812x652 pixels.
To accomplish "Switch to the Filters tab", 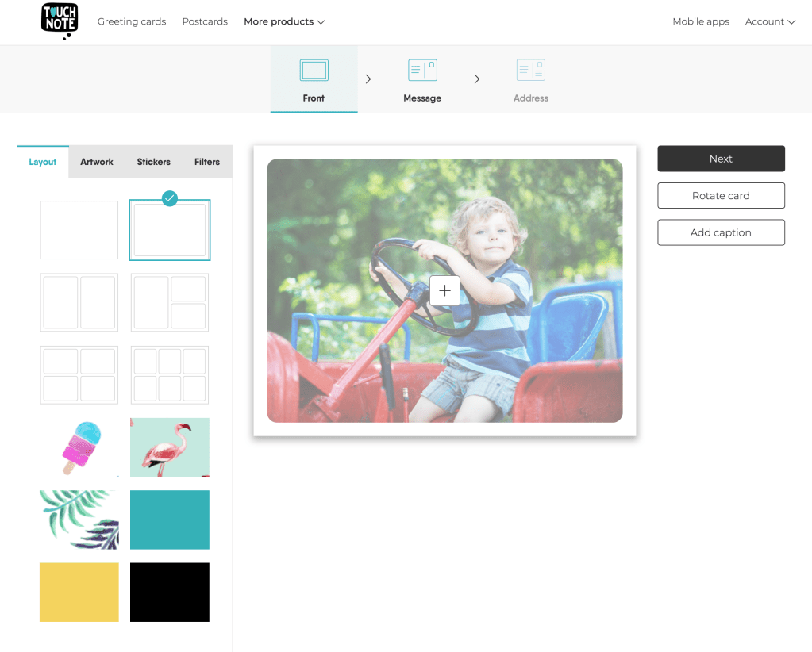I will pos(207,162).
